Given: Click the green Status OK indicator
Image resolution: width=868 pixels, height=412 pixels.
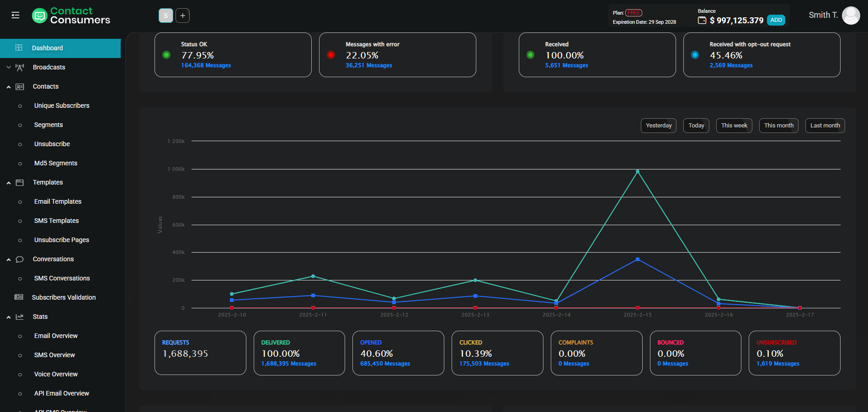Looking at the screenshot, I should pos(166,55).
